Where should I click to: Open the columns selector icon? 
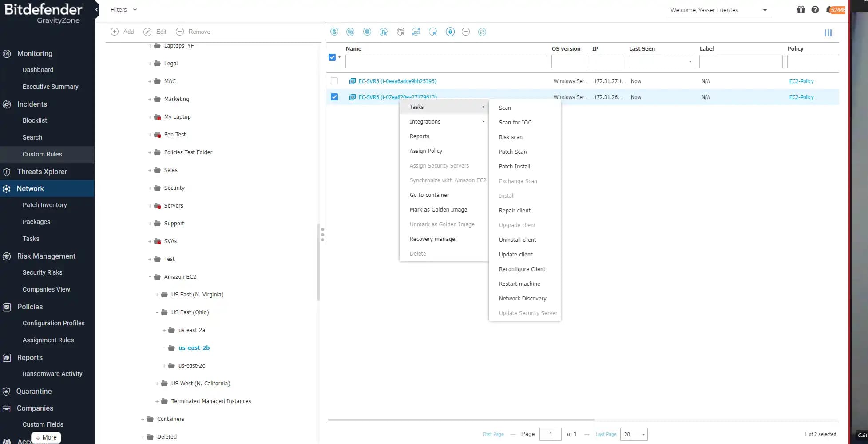point(828,33)
